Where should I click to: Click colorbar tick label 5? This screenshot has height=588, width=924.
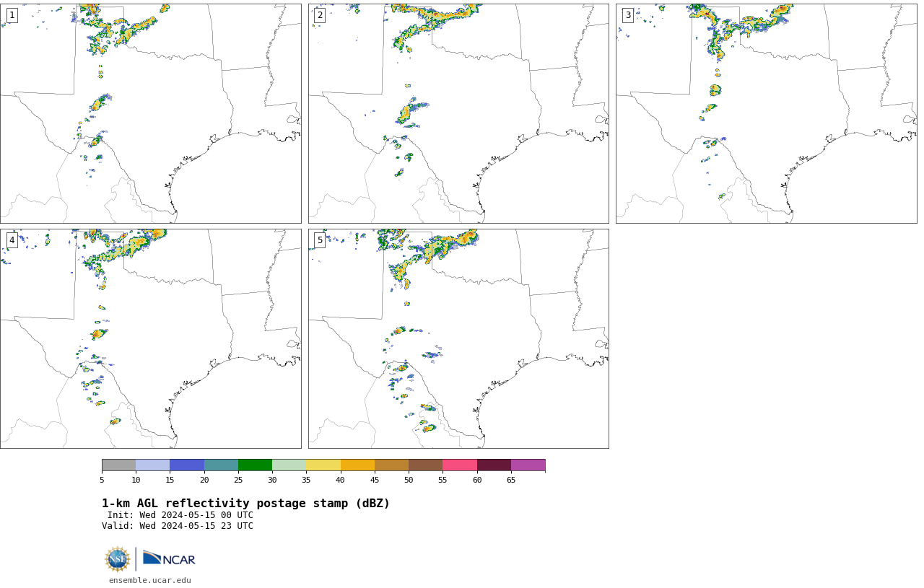102,480
